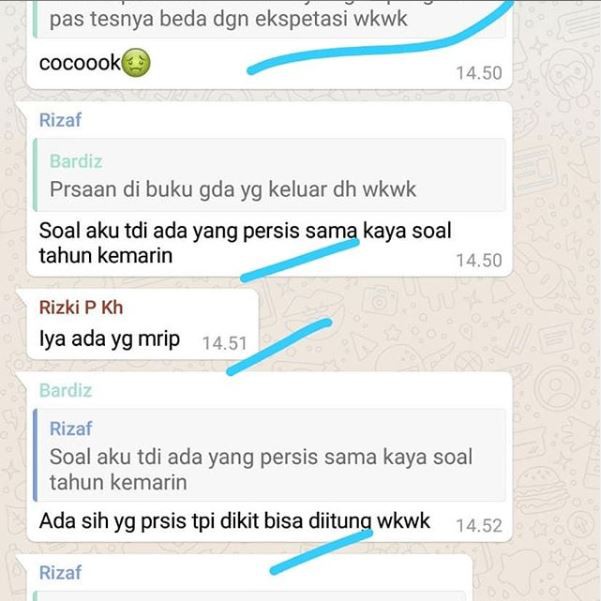Screen dimensions: 601x601
Task: Select message 'Ada sih yg prsis tpi dikit'
Action: [x=235, y=522]
